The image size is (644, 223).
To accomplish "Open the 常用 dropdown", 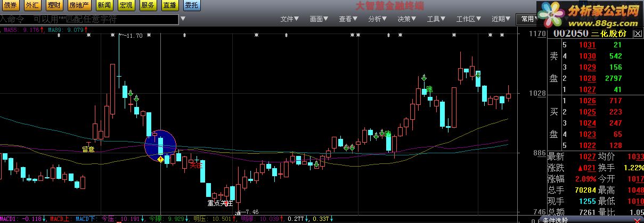I will coord(527,19).
